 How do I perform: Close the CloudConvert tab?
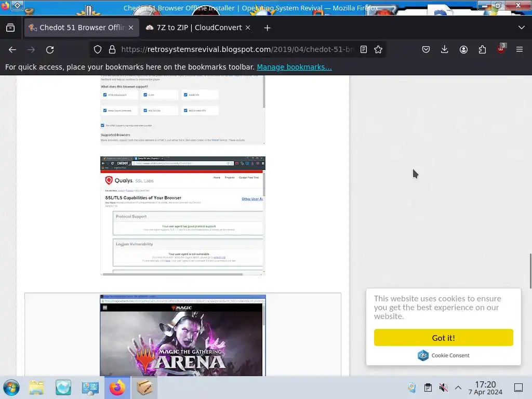click(248, 28)
